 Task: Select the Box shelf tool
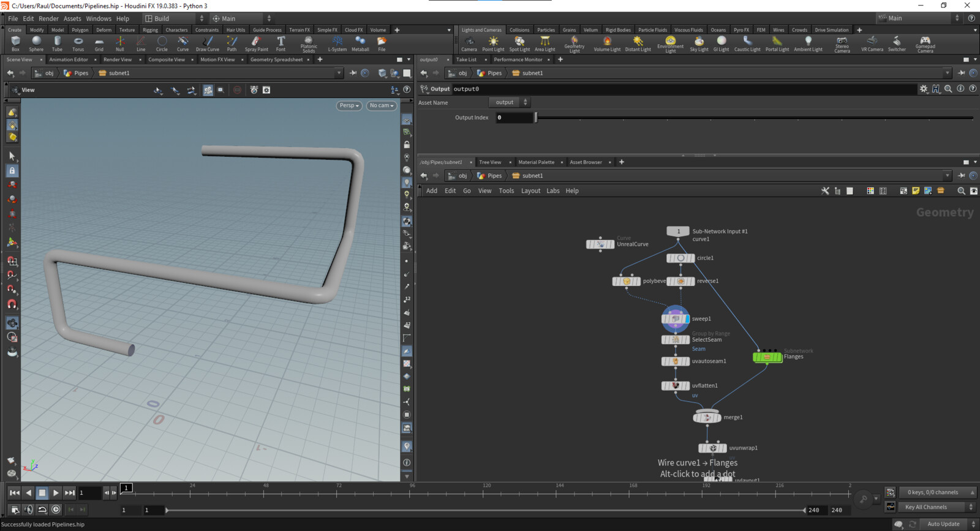click(15, 43)
